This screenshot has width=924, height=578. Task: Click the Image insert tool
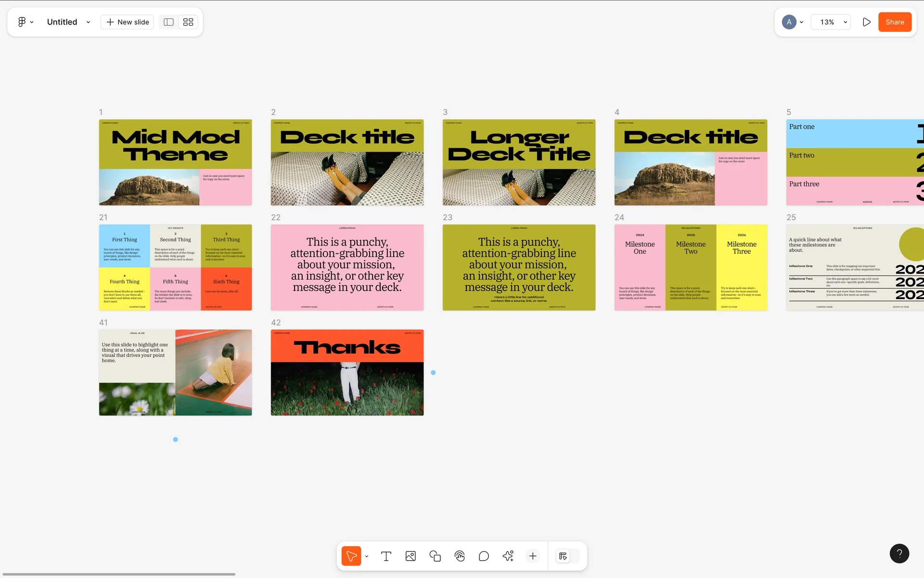[411, 556]
